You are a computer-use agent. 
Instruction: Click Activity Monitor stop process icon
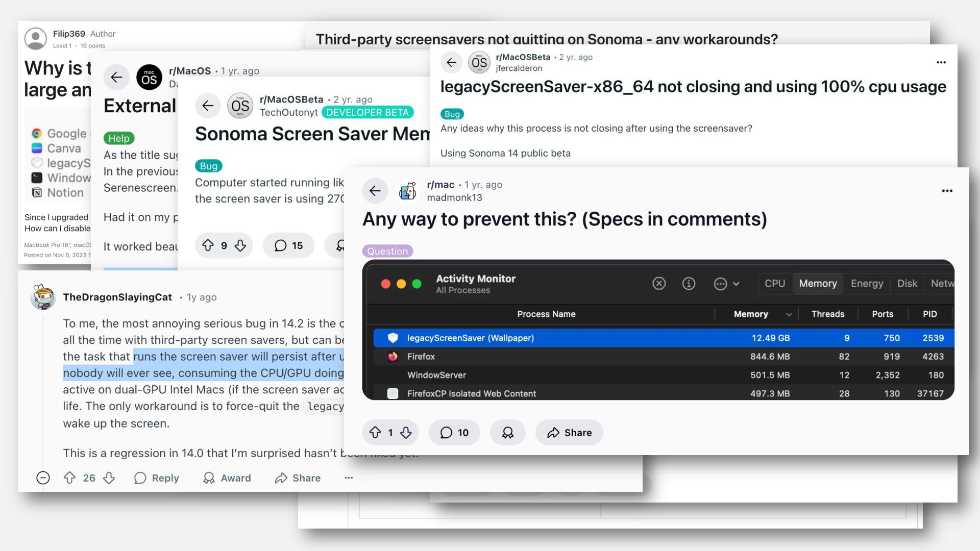pos(659,284)
